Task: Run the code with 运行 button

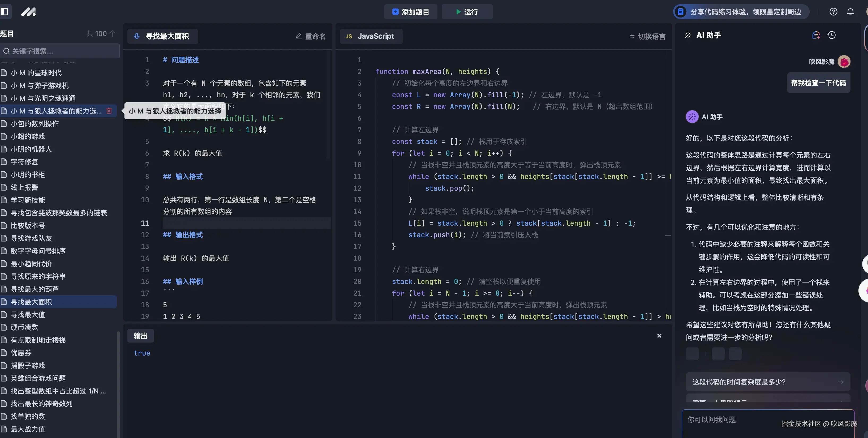Action: click(x=467, y=11)
